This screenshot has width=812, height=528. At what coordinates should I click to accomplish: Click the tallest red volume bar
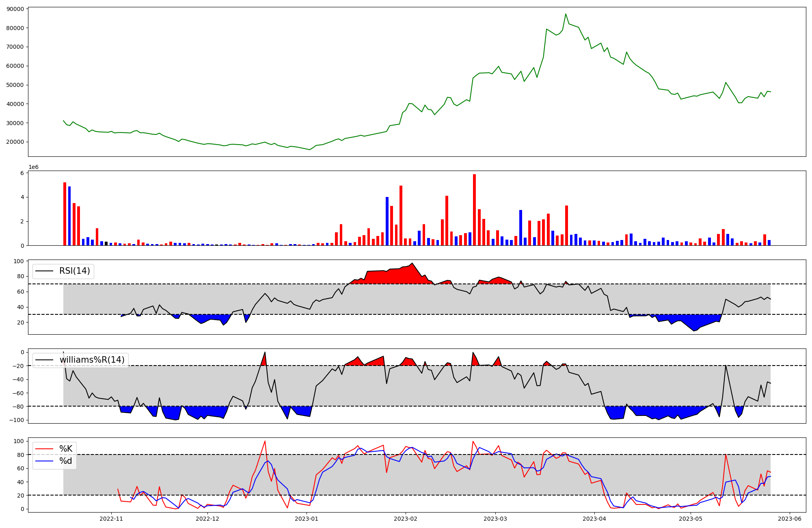point(474,209)
